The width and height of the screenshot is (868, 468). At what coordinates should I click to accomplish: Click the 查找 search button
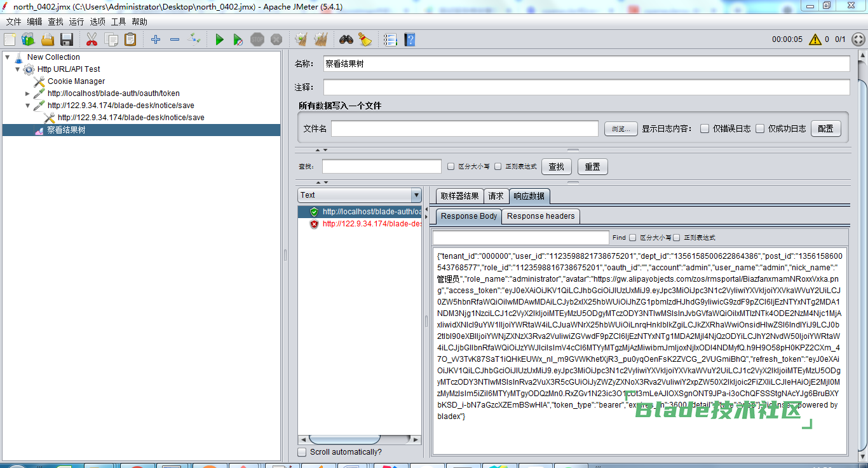[557, 167]
